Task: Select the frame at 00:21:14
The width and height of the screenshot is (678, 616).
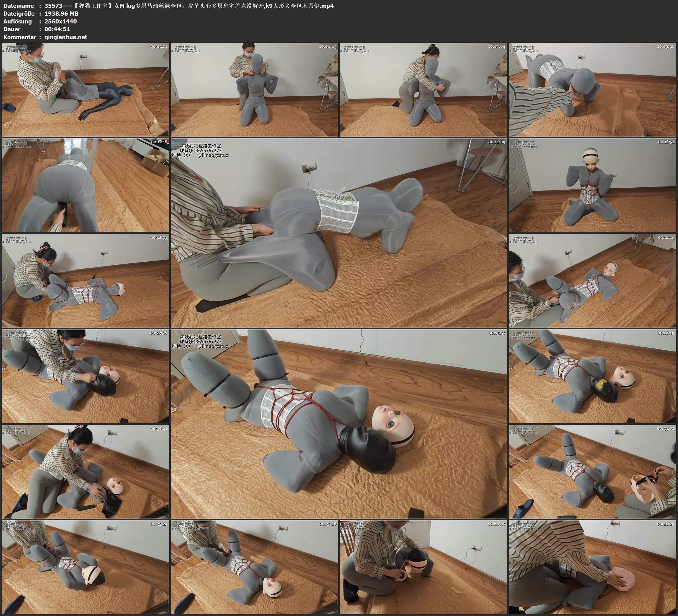Action: point(592,281)
